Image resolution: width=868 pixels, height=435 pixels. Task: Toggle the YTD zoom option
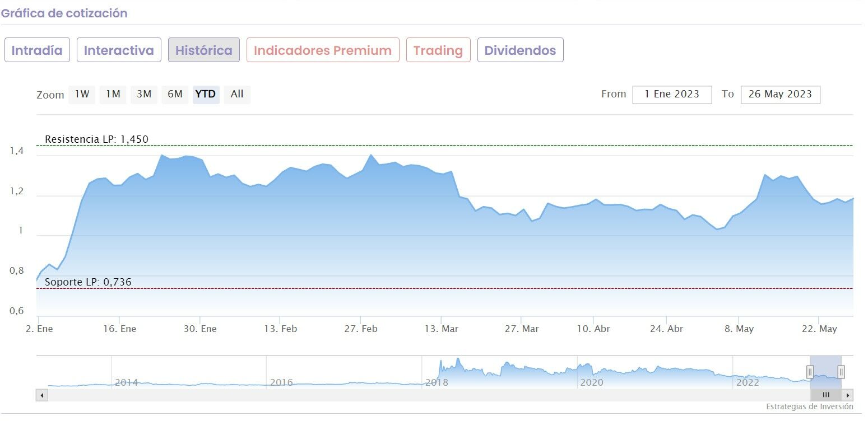tap(206, 95)
